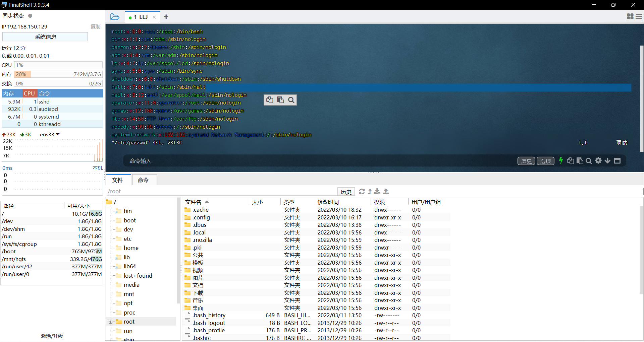Switch to the 命令 tab
Screen dimensions: 644x342
pyautogui.click(x=144, y=180)
